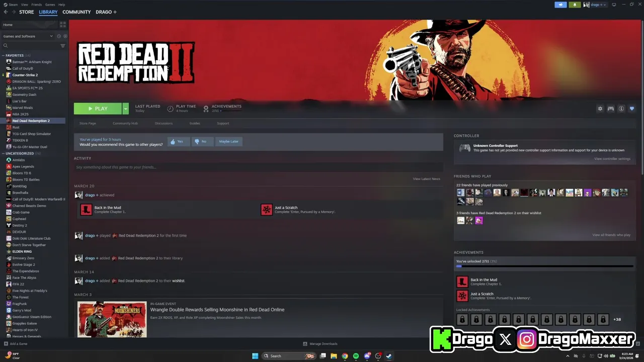The width and height of the screenshot is (644, 362).
Task: Open game settings gear icon
Action: click(600, 109)
